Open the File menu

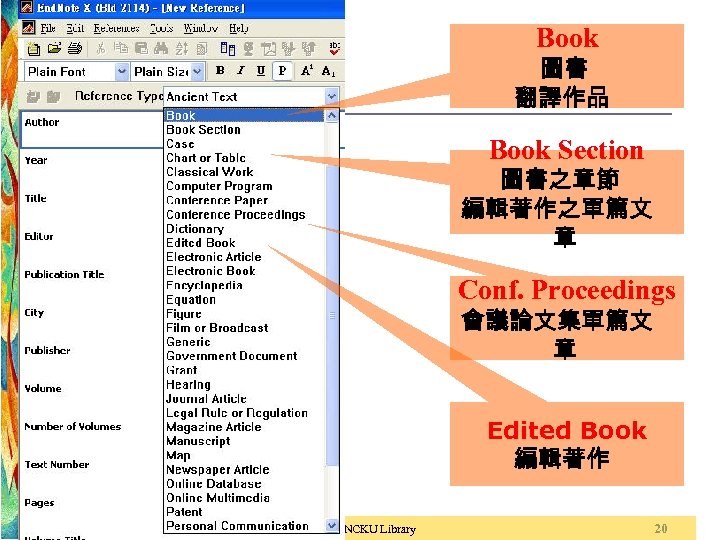pyautogui.click(x=48, y=28)
